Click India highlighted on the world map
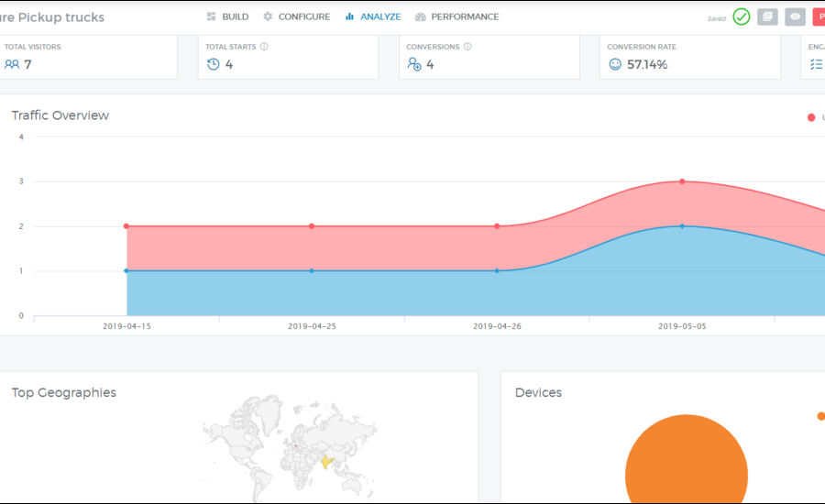This screenshot has width=825, height=504. 326,461
